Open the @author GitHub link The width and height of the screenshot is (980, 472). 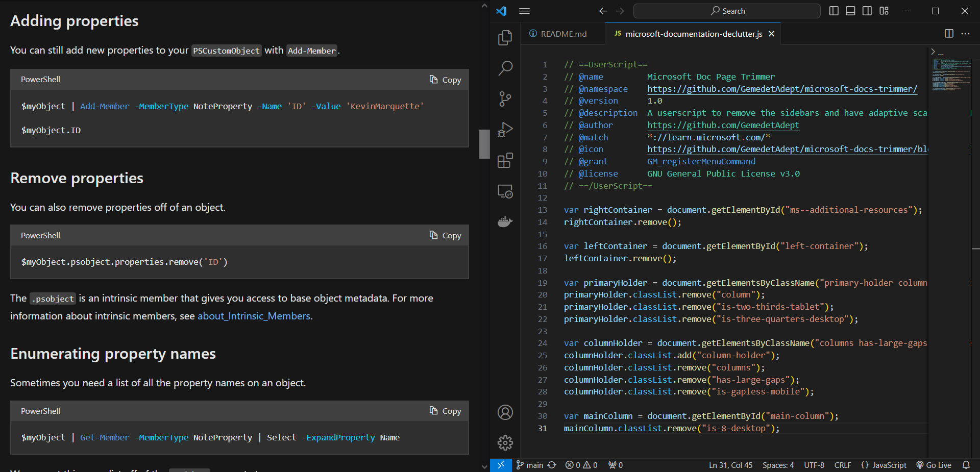tap(723, 125)
